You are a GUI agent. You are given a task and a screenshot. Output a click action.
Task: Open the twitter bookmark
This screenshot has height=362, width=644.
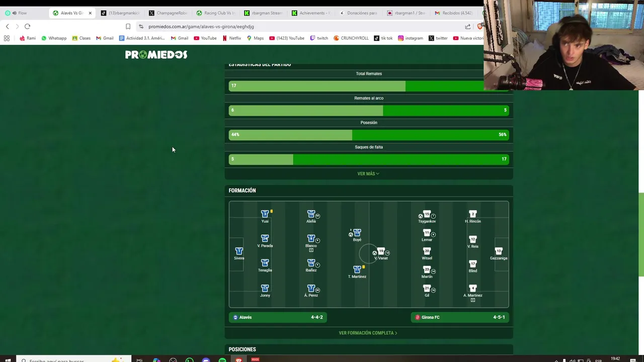pyautogui.click(x=438, y=38)
